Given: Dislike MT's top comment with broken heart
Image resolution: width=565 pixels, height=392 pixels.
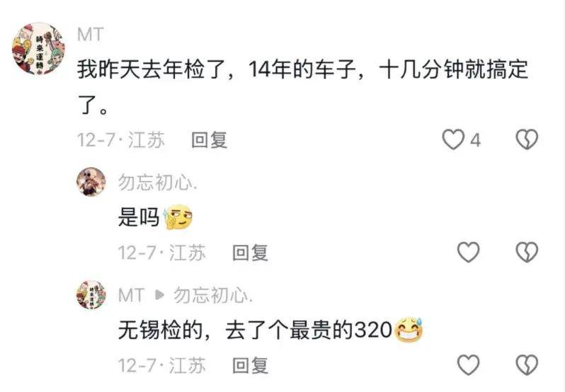Looking at the screenshot, I should point(527,139).
